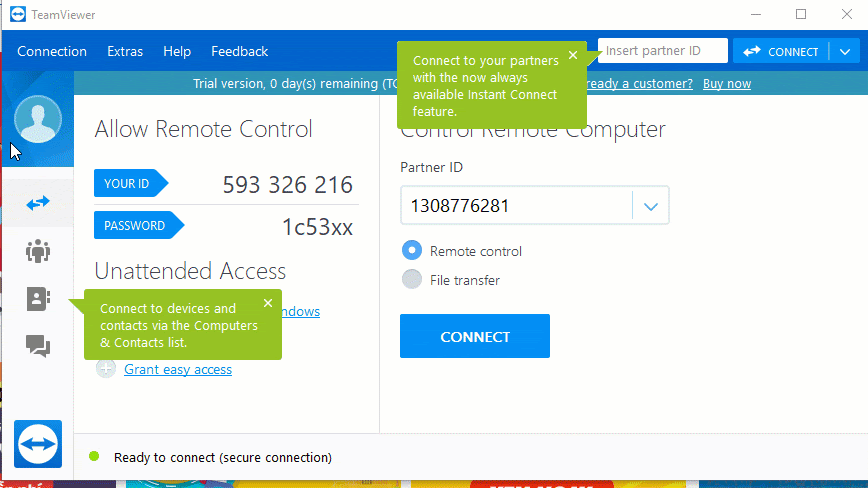The width and height of the screenshot is (868, 488).
Task: Click the green connection status indicator
Action: (94, 456)
